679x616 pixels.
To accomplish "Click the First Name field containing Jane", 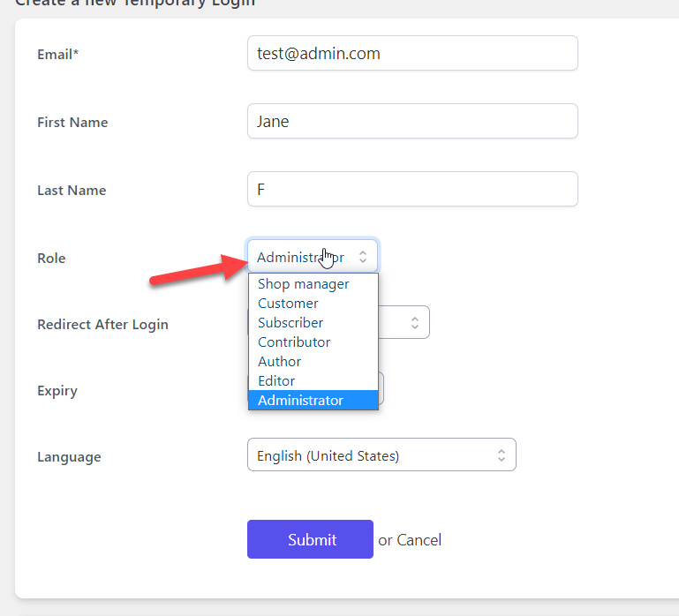I will pos(412,121).
